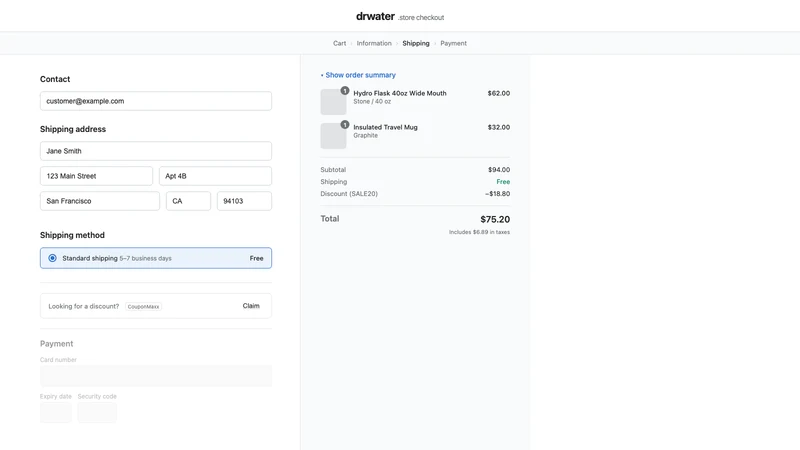Click the Discount (SALE20) label
The image size is (800, 450).
pyautogui.click(x=349, y=194)
